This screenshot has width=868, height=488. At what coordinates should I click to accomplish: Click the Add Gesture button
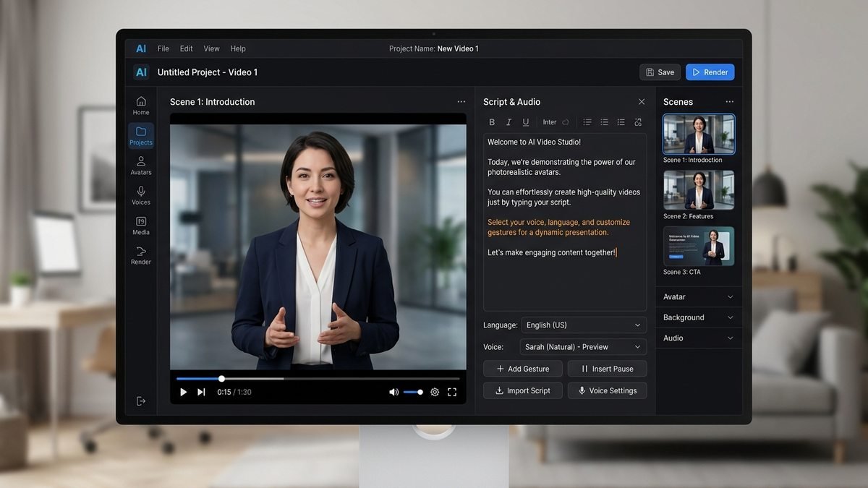coord(523,369)
